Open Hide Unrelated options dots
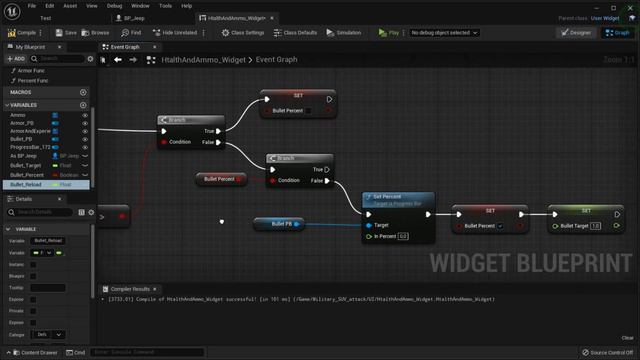640x360 pixels. point(203,33)
